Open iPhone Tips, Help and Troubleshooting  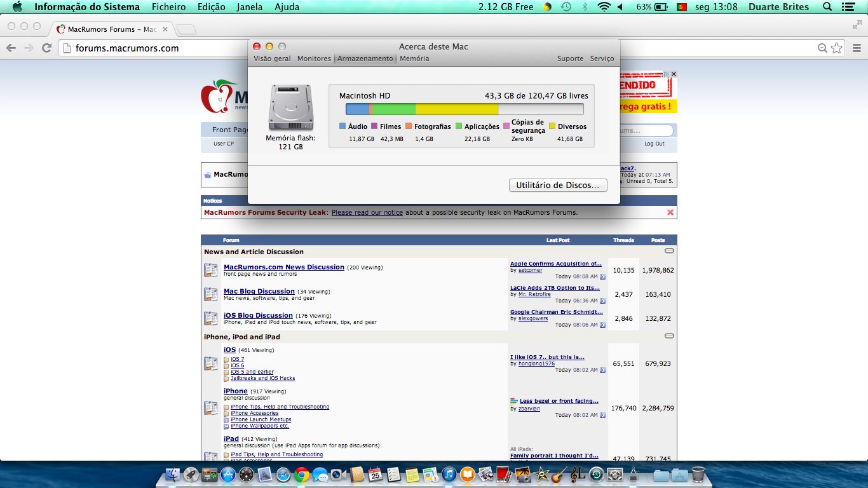pos(280,407)
